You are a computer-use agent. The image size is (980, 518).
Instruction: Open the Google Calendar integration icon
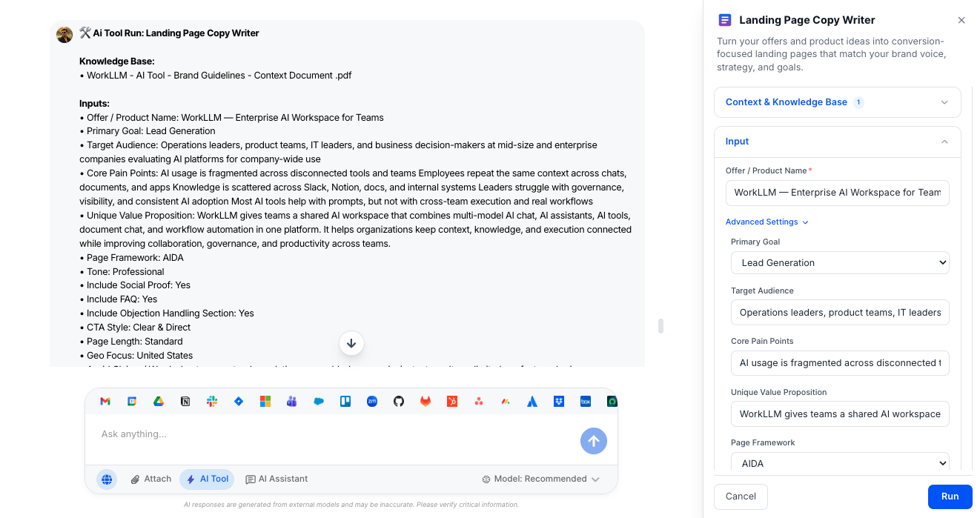coord(132,401)
